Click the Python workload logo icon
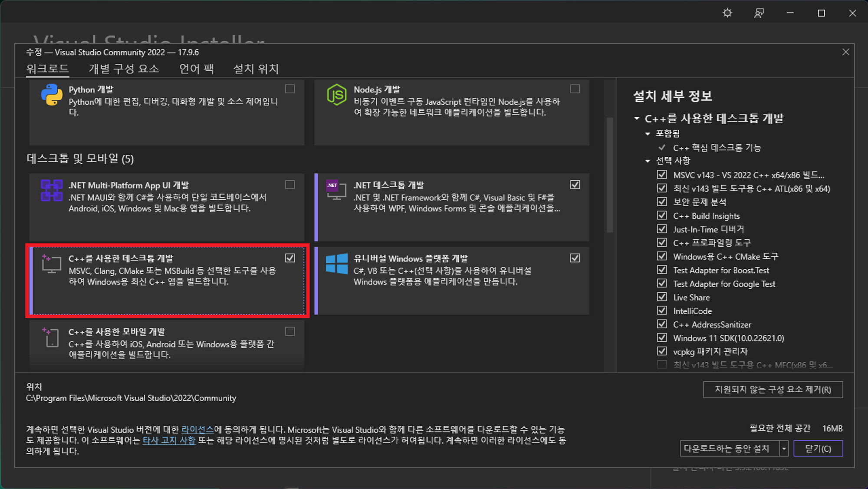868x489 pixels. tap(52, 95)
